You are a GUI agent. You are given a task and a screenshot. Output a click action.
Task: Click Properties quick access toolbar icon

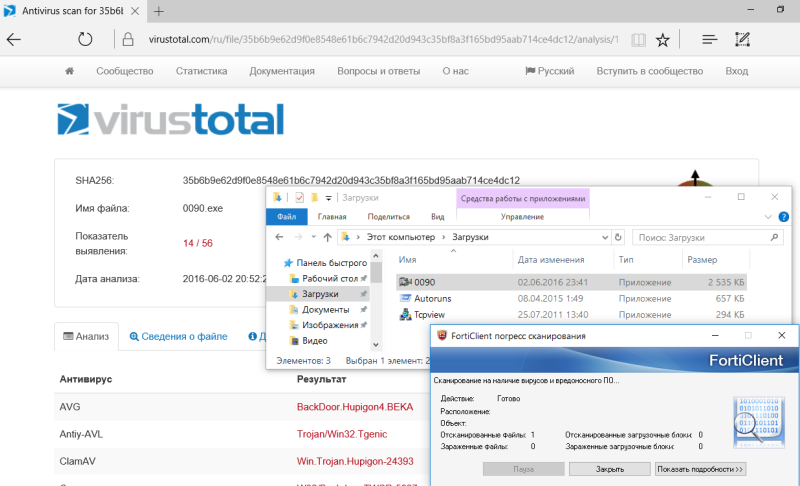pos(299,197)
